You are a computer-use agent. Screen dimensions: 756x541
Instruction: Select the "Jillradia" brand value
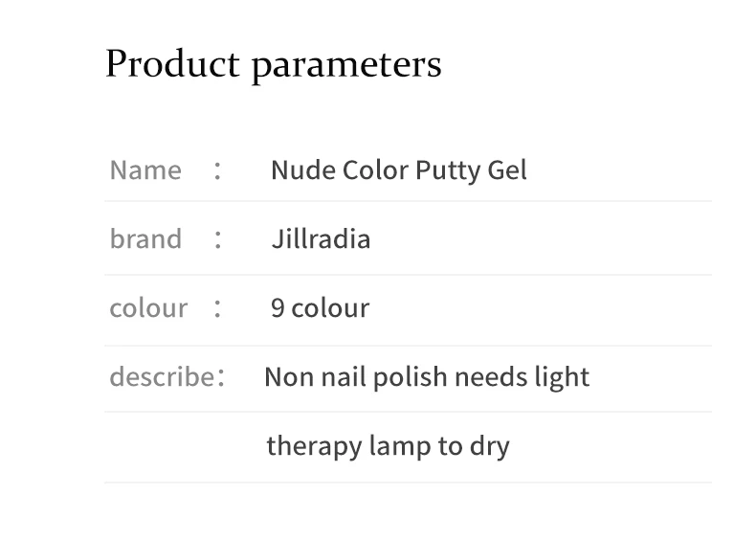(321, 238)
